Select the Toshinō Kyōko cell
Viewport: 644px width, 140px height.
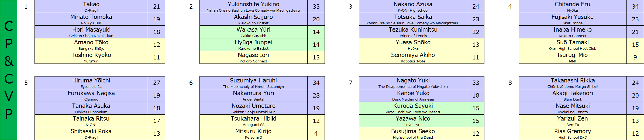point(91,57)
